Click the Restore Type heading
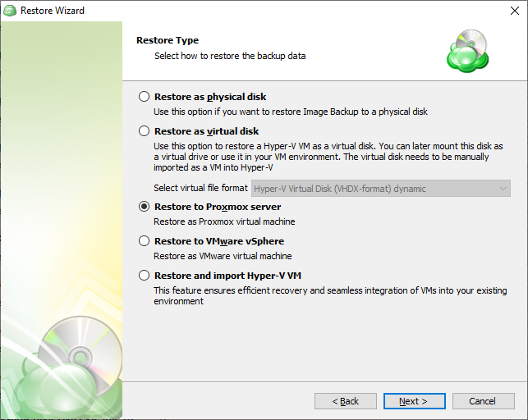The width and height of the screenshot is (528, 420). pos(168,40)
